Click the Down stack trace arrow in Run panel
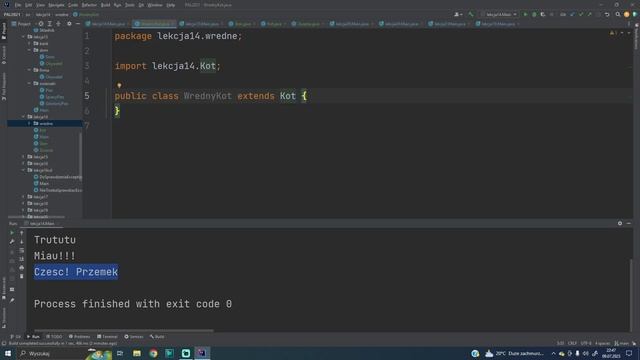Screen dimensions: 640x360 [22, 242]
